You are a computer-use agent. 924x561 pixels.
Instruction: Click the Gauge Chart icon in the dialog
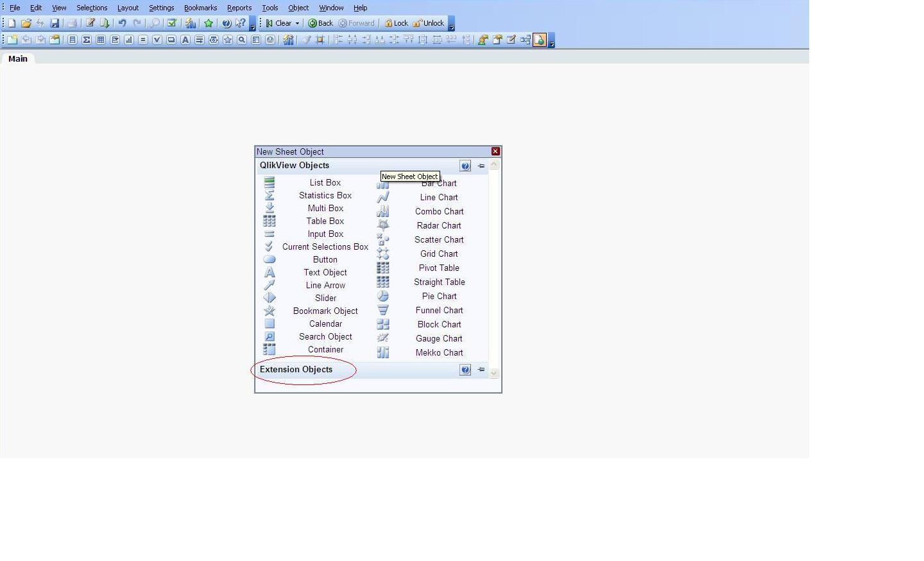[383, 338]
